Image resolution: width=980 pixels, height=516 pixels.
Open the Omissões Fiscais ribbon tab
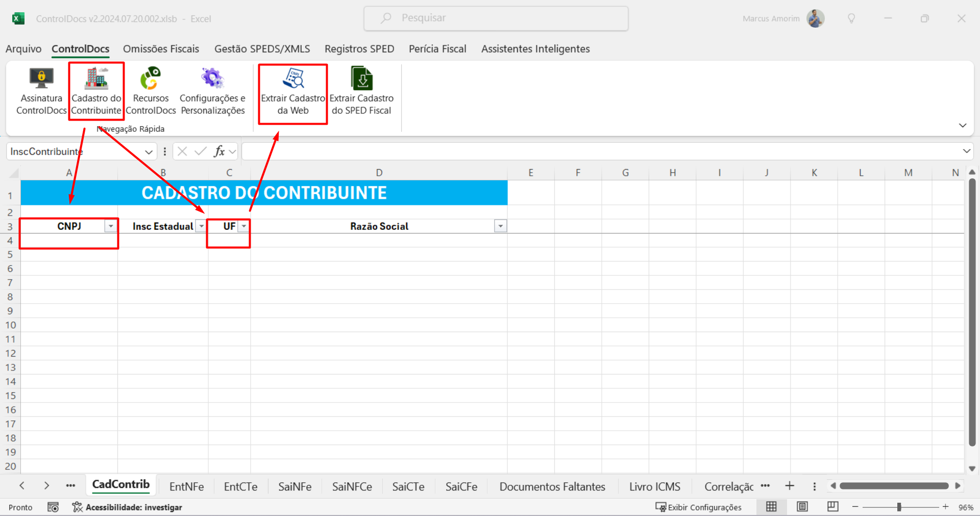pyautogui.click(x=161, y=49)
